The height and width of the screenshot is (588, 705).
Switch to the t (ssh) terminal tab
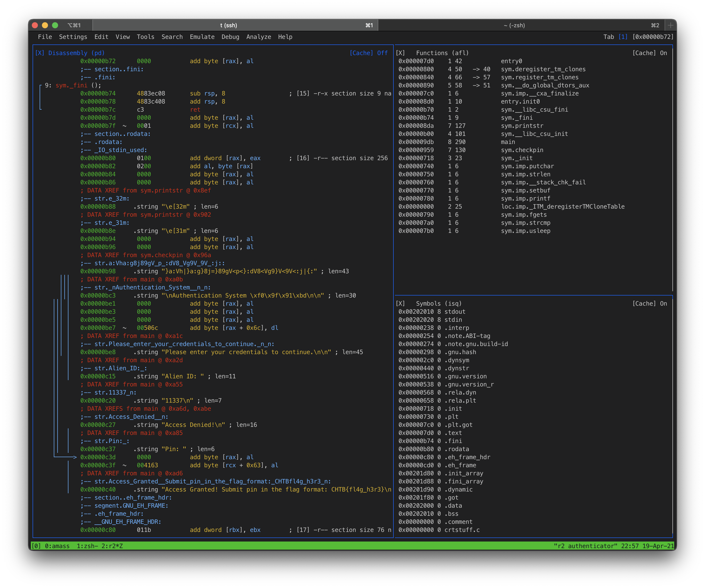(x=235, y=25)
